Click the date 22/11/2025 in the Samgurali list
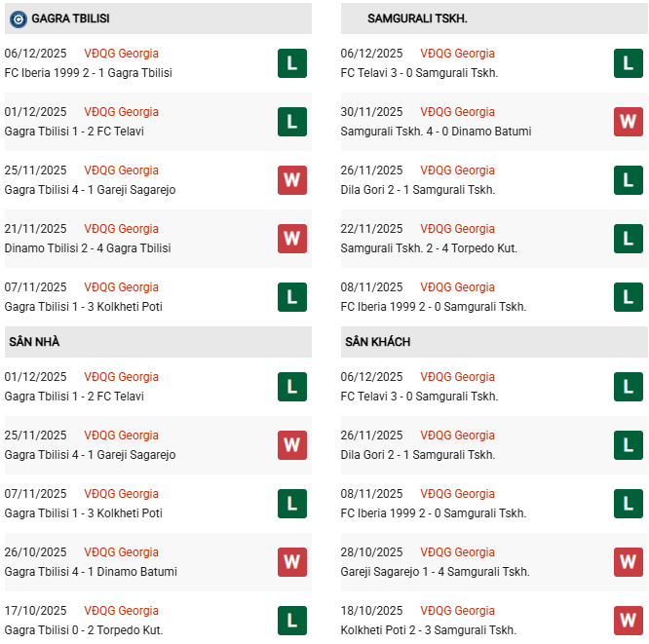This screenshot has height=644, width=649. coord(371,229)
